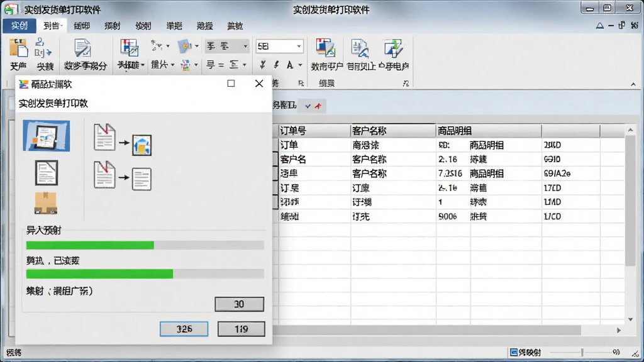Click the blue check mark above the table
The width and height of the screenshot is (644, 362).
tap(308, 106)
